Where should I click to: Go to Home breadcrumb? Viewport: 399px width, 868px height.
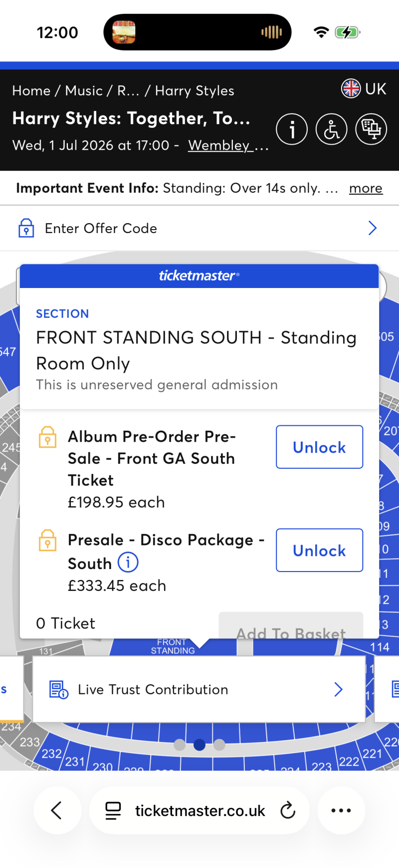point(31,91)
